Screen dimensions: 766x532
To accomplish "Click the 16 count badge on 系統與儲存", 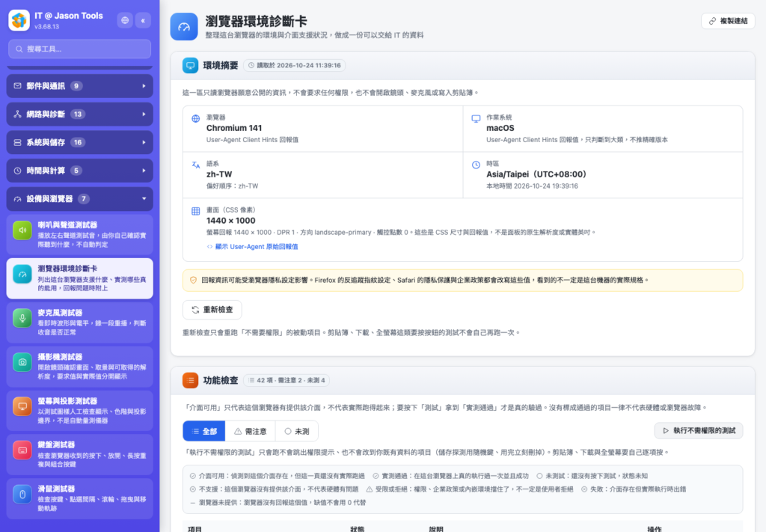I will [78, 143].
